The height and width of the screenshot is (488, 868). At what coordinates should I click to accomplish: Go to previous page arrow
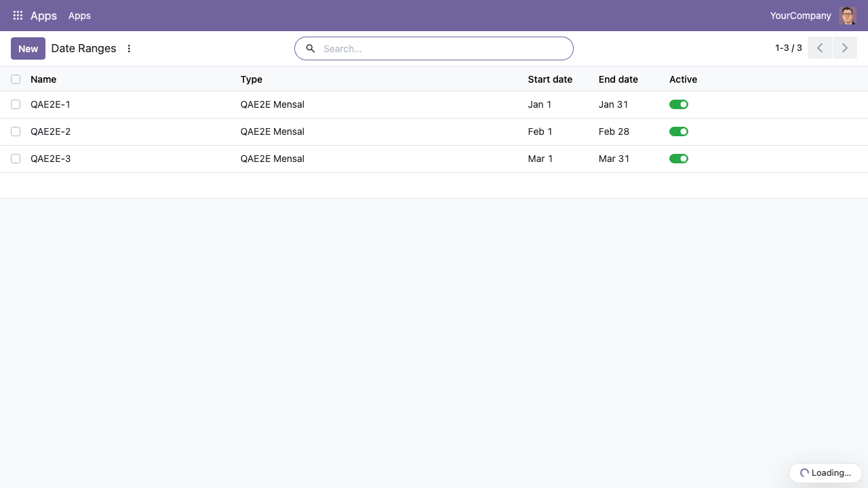(820, 48)
